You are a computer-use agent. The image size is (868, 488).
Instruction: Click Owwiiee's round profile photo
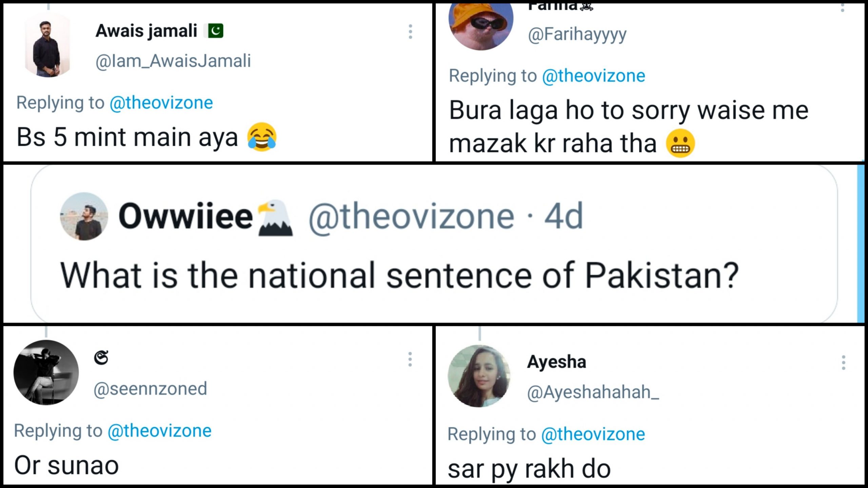84,216
